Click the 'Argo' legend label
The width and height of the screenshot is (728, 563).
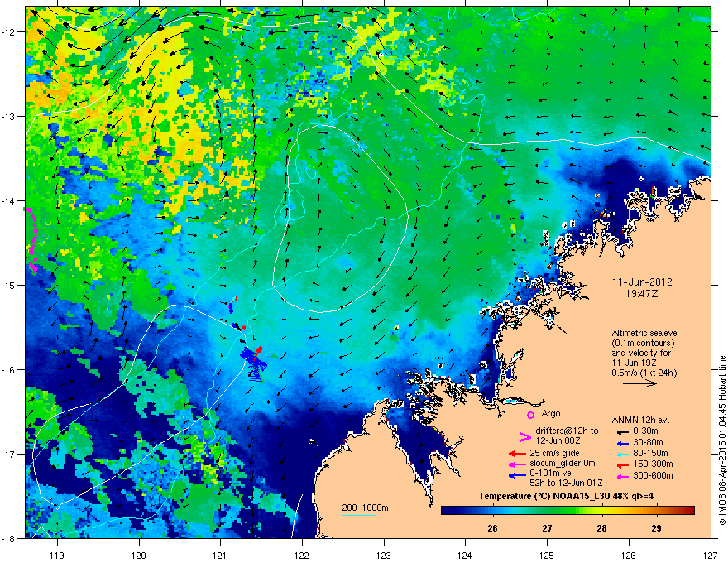[x=551, y=413]
